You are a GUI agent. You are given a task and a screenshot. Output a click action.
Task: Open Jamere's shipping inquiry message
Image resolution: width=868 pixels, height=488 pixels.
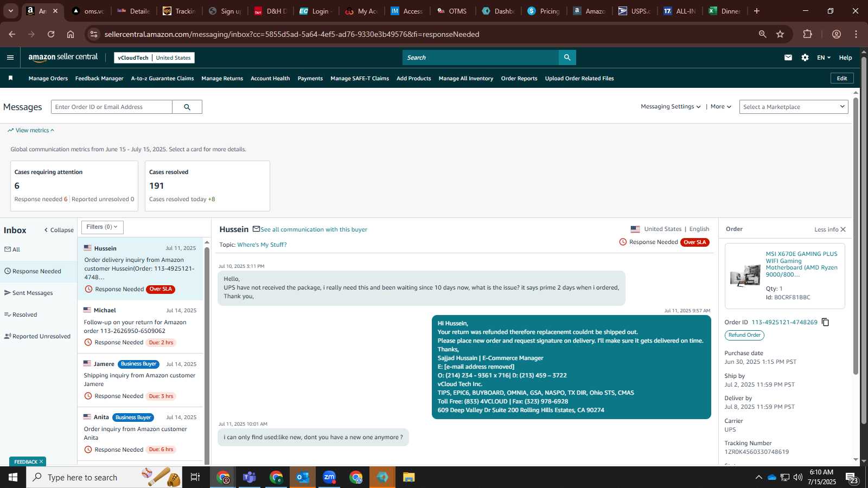click(140, 380)
